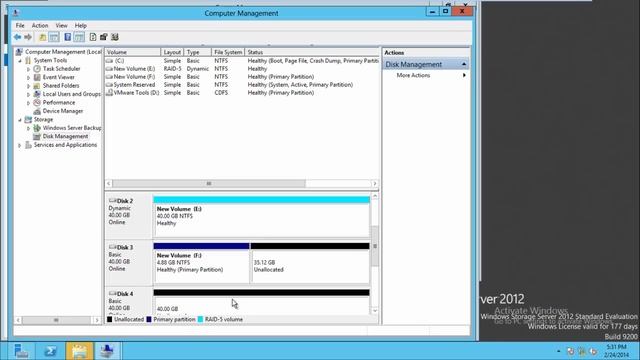Select the New Volume (E:) row in volume list
Screen dimensions: 640x360
[x=242, y=69]
